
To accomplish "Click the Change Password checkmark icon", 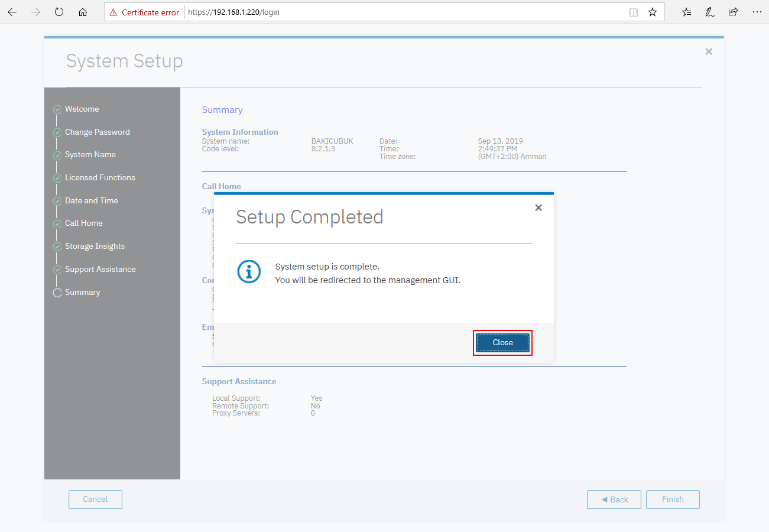I will point(57,132).
